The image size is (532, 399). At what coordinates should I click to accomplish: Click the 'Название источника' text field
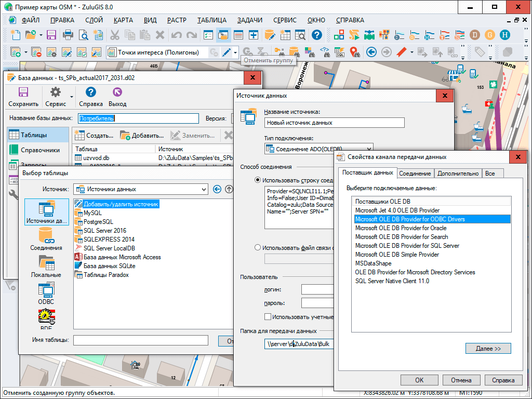click(334, 123)
